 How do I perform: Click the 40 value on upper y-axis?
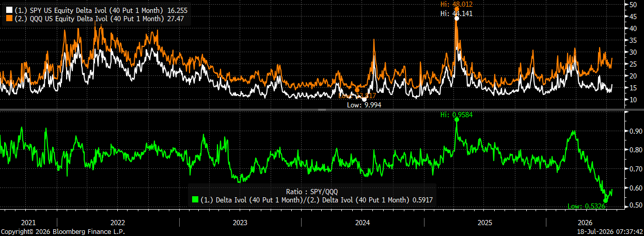tap(633, 28)
